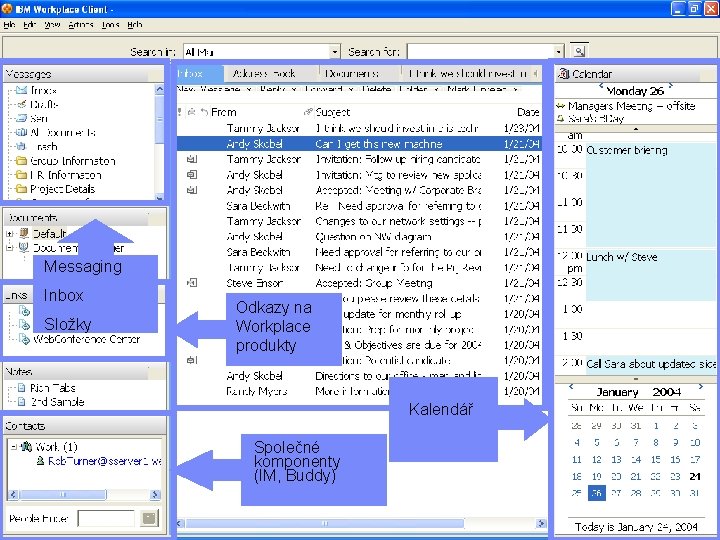The height and width of the screenshot is (540, 720).
Task: Click the Folder toolbar button
Action: [x=416, y=89]
